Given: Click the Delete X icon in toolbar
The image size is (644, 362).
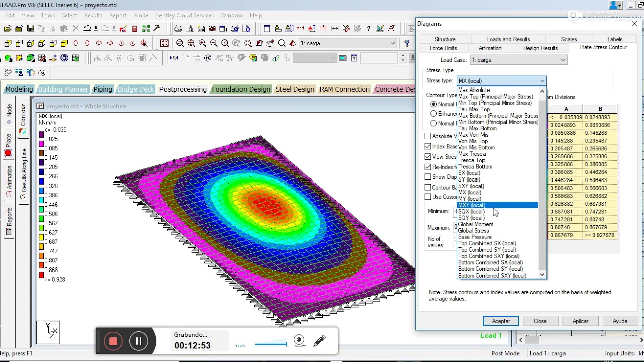Looking at the screenshot, I should click(75, 29).
